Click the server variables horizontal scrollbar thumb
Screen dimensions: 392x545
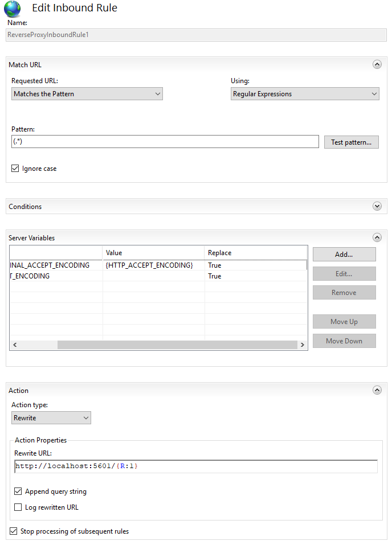[177, 345]
